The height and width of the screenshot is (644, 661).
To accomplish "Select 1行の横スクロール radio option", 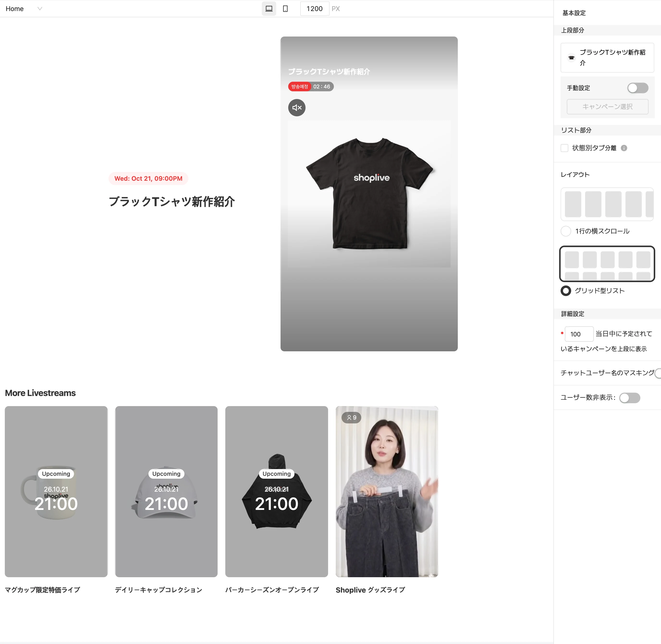I will point(566,231).
